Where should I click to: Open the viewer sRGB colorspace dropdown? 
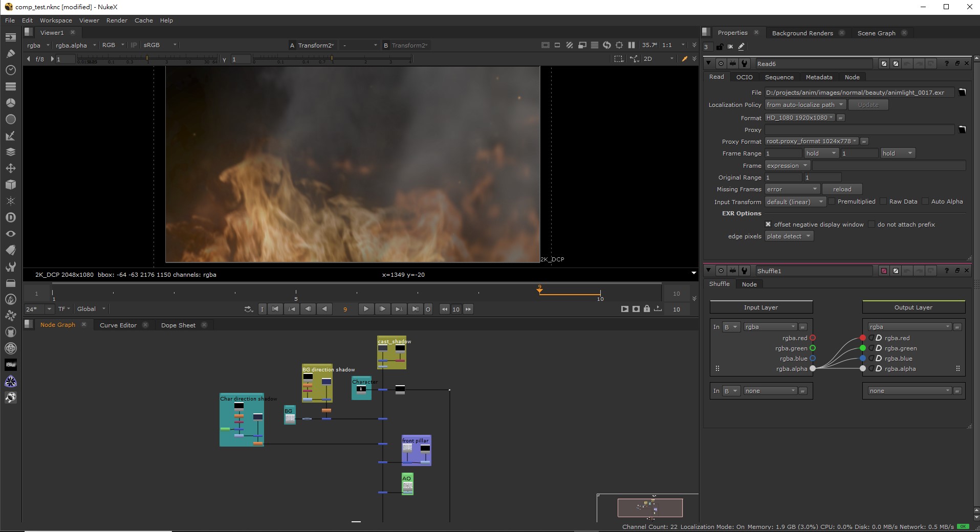pos(160,45)
